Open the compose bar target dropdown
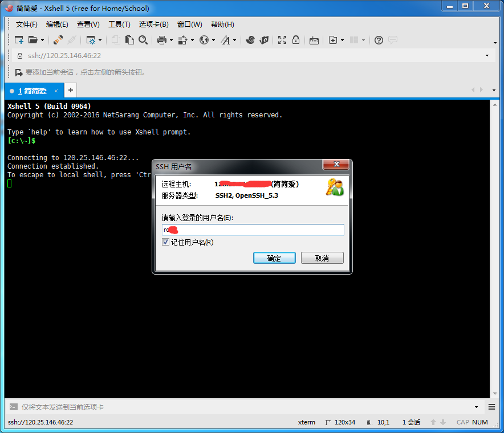 pos(476,407)
